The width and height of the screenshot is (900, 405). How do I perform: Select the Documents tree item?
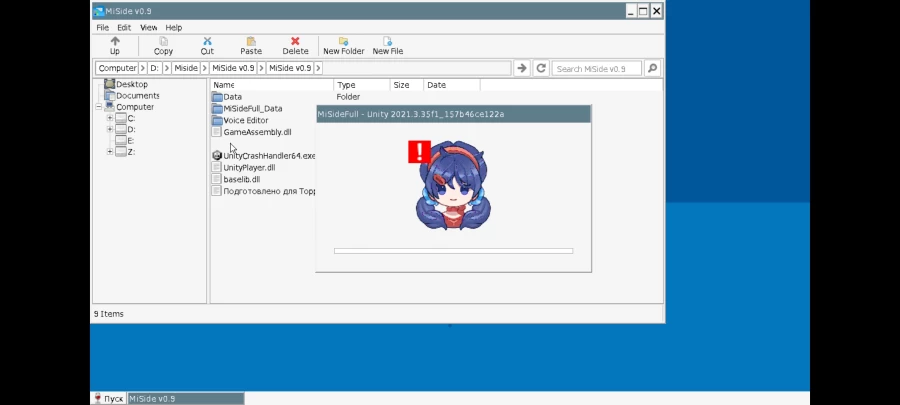pos(137,96)
